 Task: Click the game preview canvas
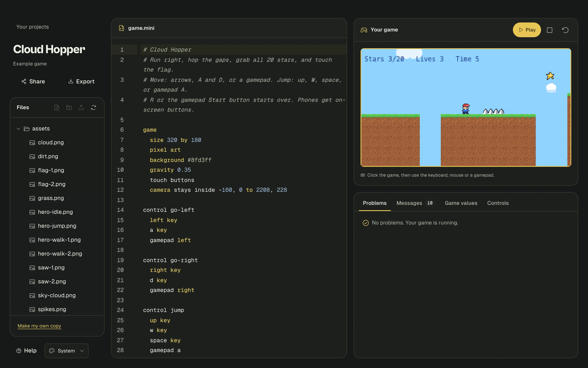465,107
